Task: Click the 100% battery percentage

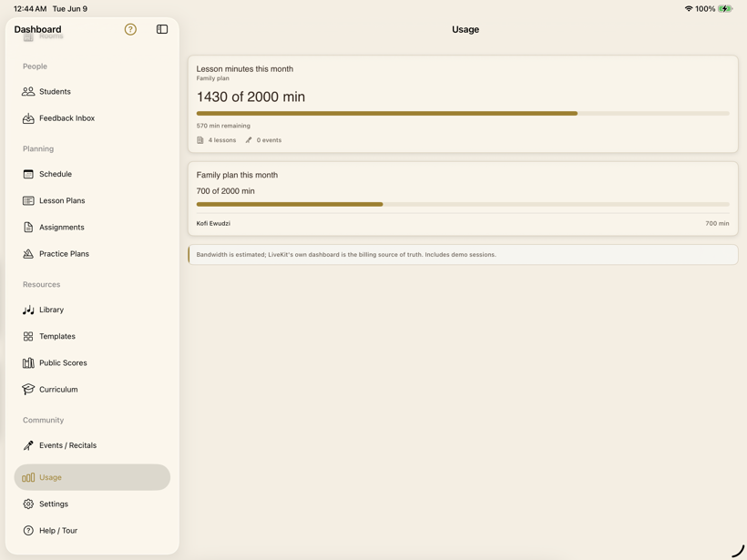Action: coord(705,8)
